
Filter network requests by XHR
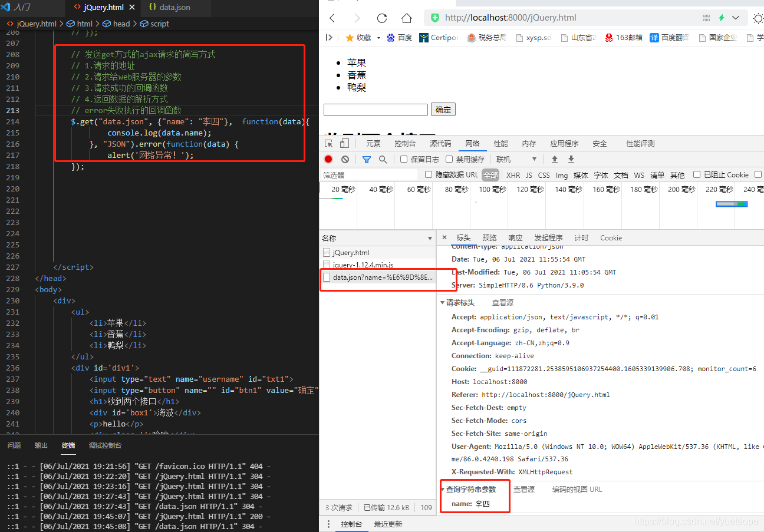pyautogui.click(x=513, y=175)
